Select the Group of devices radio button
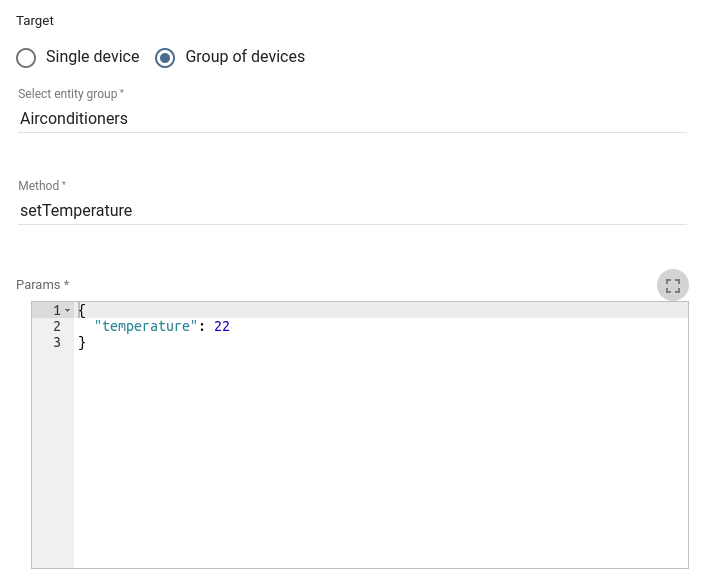 [165, 58]
